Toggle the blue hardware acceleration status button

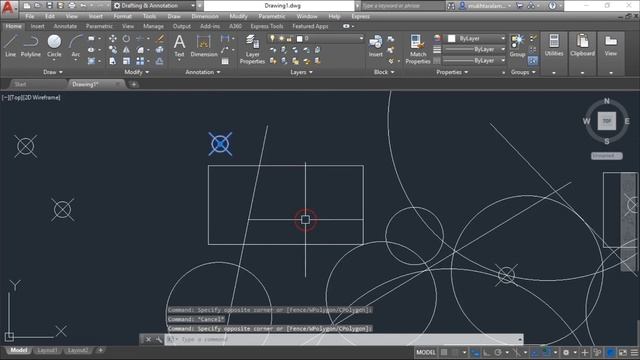[611, 352]
